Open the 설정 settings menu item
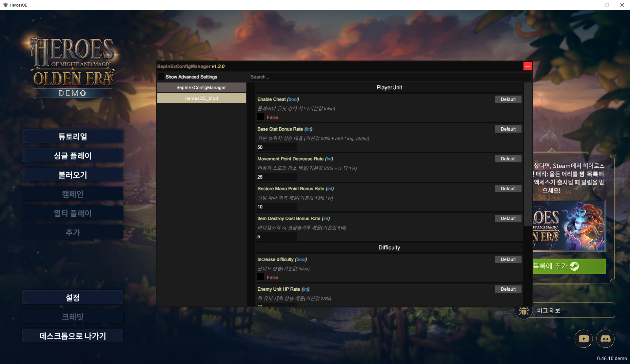Screen dimensions: 630x364 point(73,298)
